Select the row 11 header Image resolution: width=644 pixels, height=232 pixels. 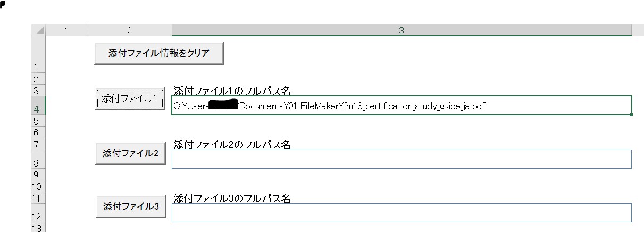[39, 197]
